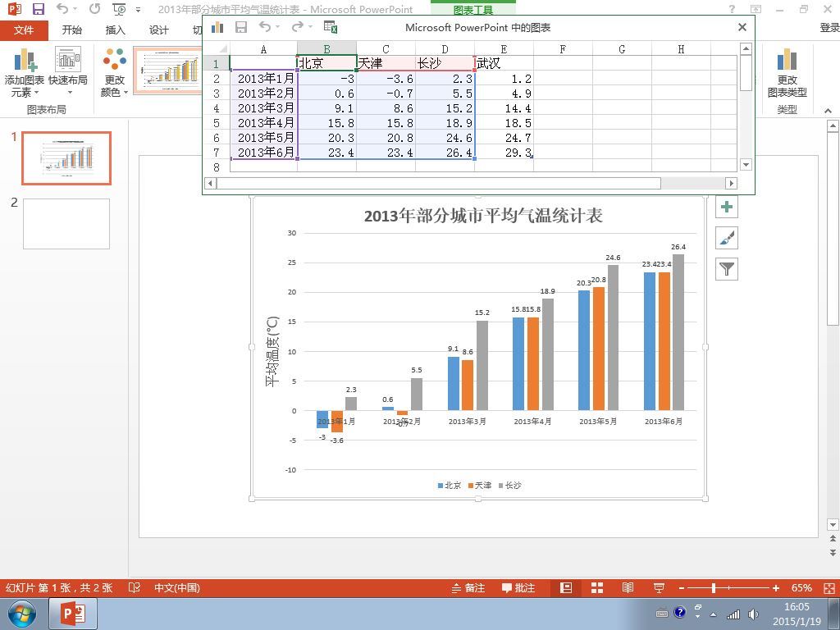Click the zoom out minus button
This screenshot has width=840, height=630.
682,588
